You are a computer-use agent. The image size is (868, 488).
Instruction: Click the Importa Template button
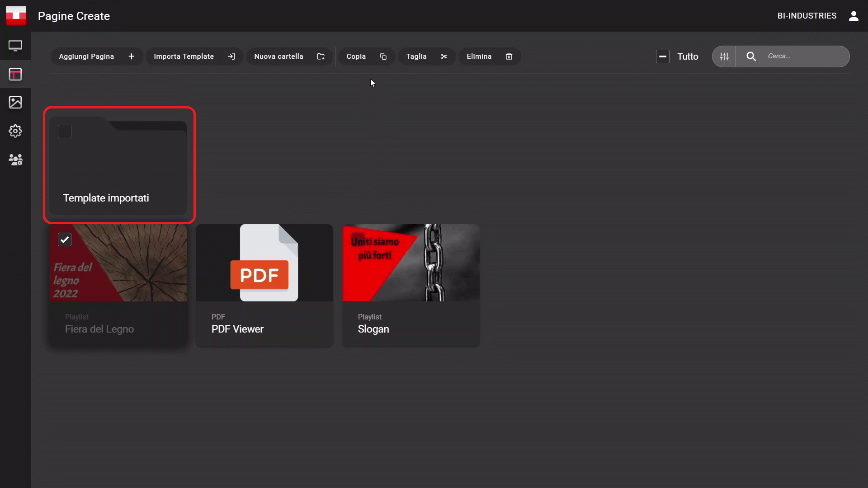click(194, 56)
